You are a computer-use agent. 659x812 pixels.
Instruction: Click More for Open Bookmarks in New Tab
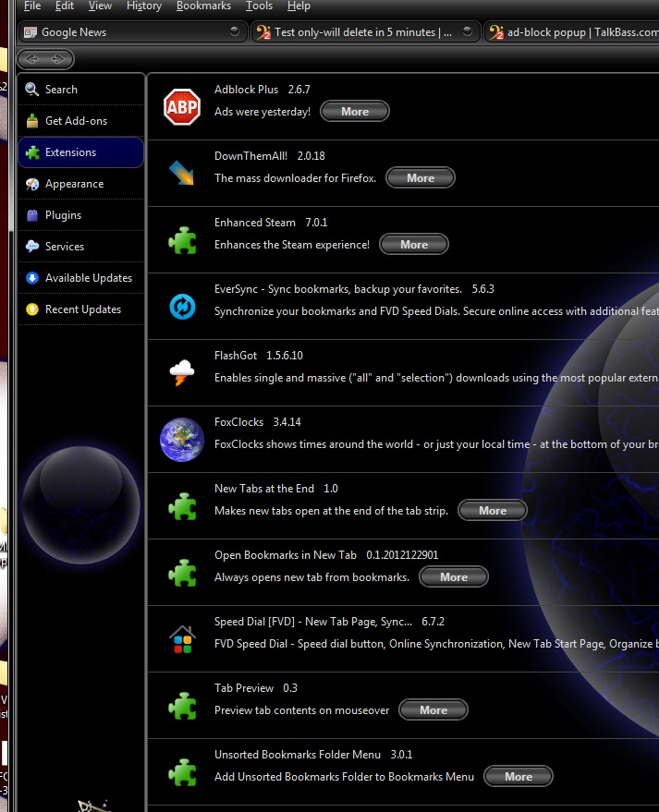[x=453, y=576]
